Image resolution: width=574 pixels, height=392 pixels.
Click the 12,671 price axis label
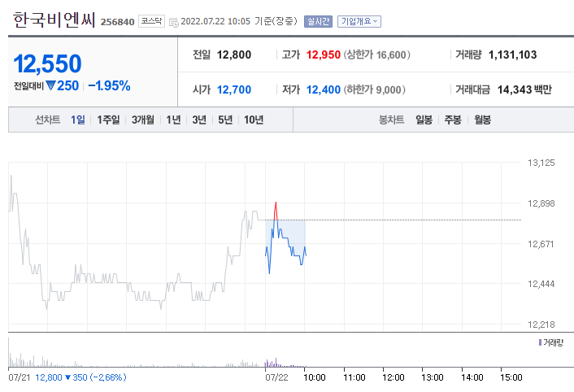click(x=541, y=244)
